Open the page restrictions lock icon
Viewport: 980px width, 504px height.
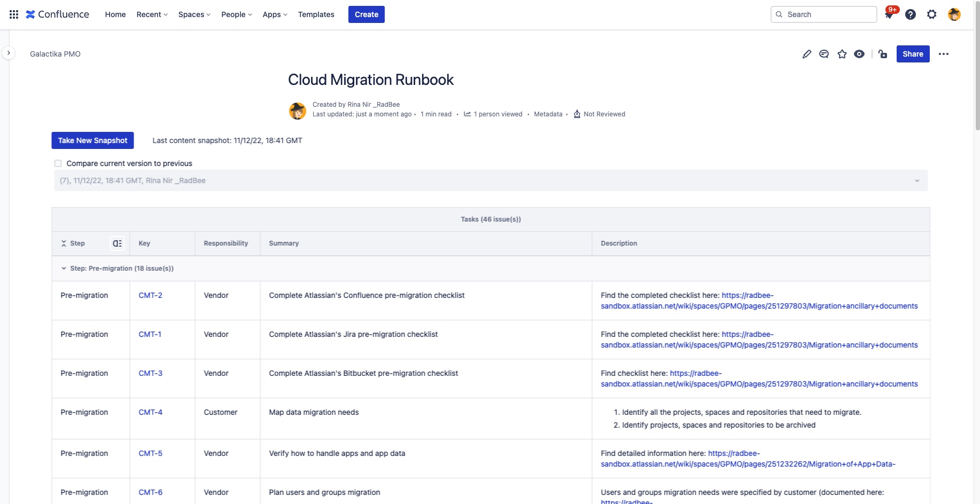[x=883, y=54]
